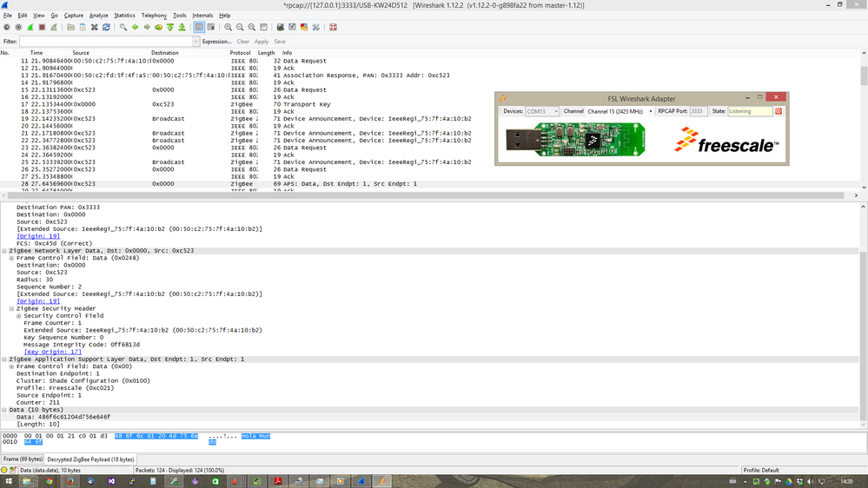Expand Security Control Field node

pyautogui.click(x=19, y=316)
